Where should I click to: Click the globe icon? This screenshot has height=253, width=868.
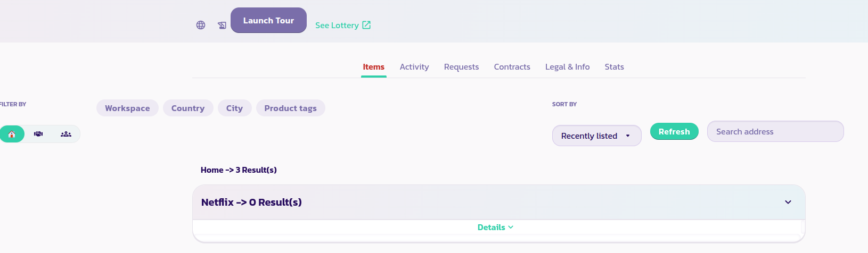(201, 25)
